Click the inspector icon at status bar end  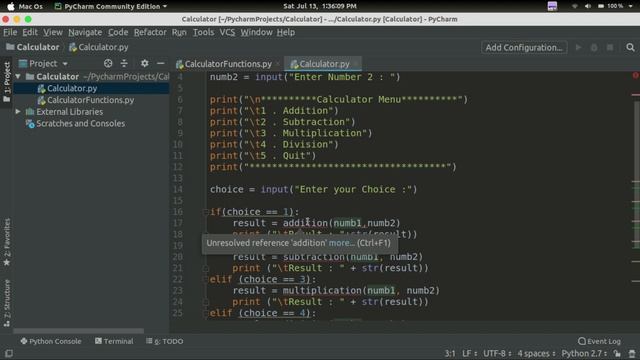point(632,353)
